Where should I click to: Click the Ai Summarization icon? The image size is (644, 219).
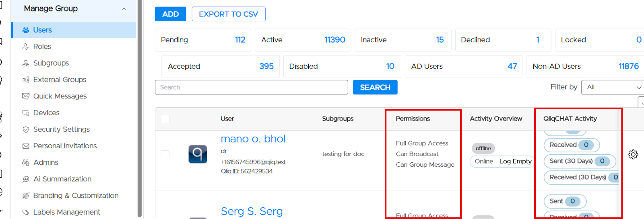(26, 179)
